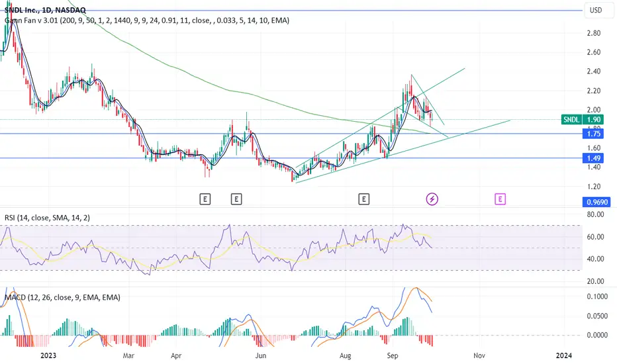Click the green SNDL 1.90 price tag
Image resolution: width=617 pixels, height=364 pixels.
click(x=582, y=119)
